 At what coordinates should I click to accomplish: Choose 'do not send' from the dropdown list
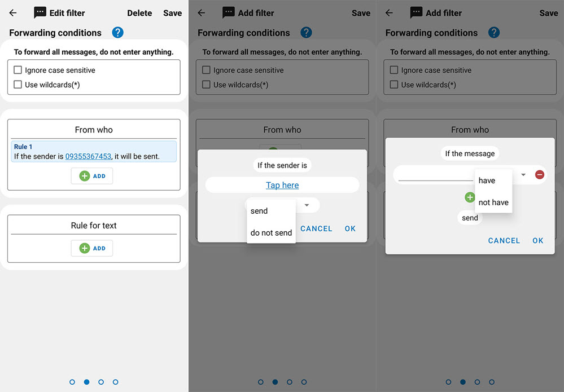[x=271, y=233]
